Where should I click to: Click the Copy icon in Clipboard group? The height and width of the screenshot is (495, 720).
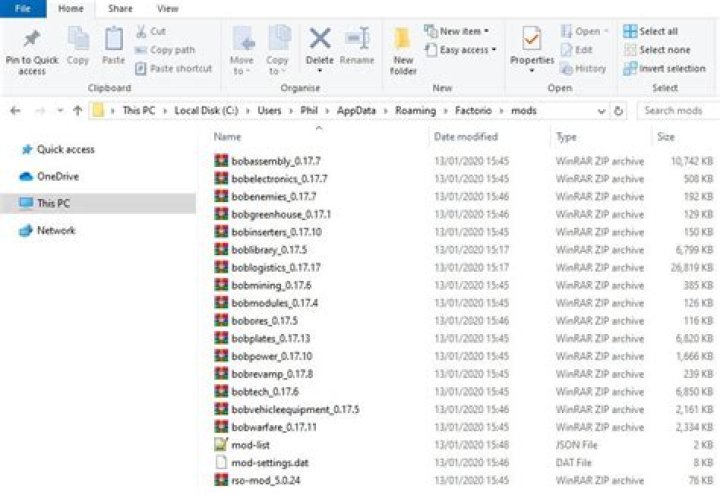point(78,39)
